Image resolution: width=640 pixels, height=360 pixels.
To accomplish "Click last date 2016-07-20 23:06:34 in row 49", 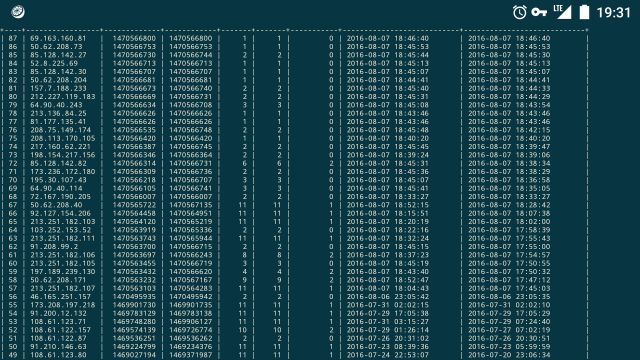I will (509, 355).
